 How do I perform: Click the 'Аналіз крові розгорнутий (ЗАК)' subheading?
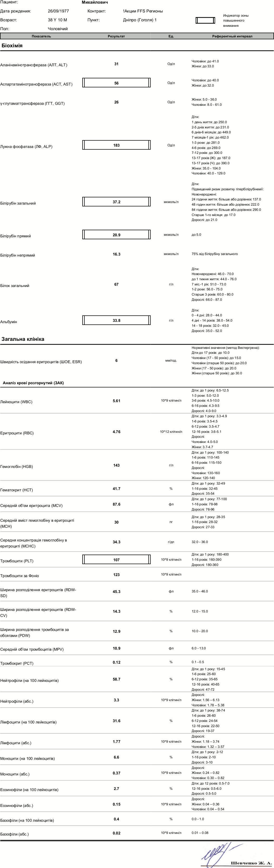33,383
